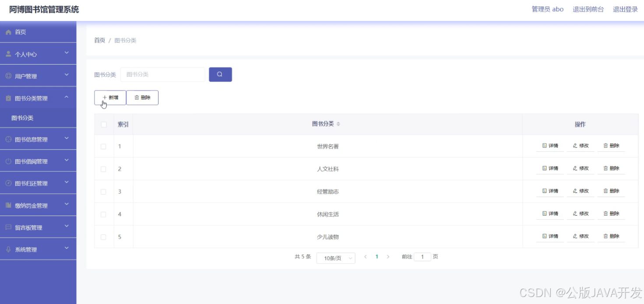Delete the 少儿读物 row
This screenshot has height=304, width=644.
[x=611, y=236]
